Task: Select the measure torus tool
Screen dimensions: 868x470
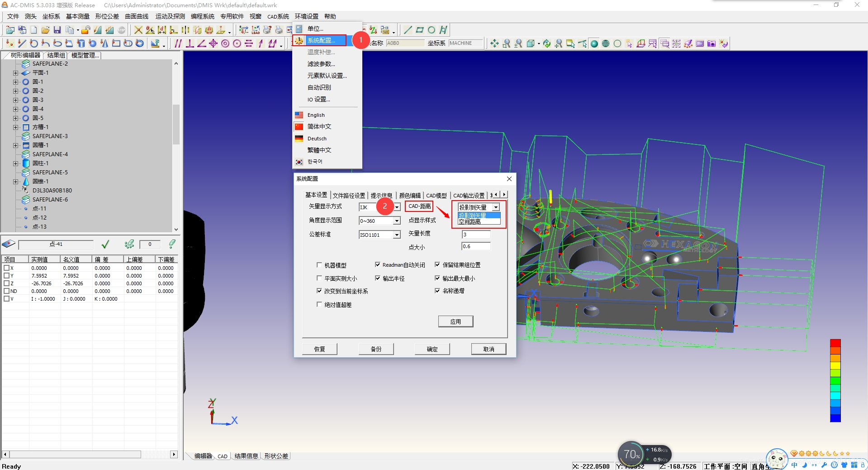Action: pyautogui.click(x=140, y=43)
